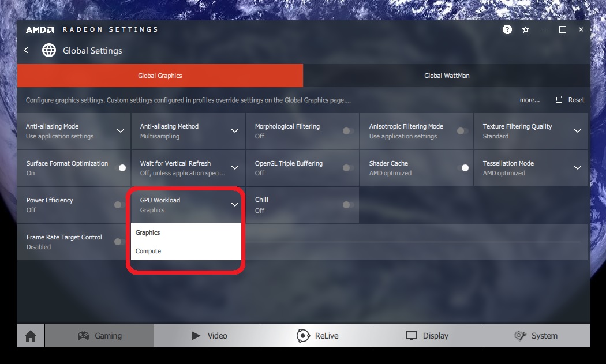This screenshot has height=364, width=606.
Task: Click the more... link
Action: pyautogui.click(x=529, y=100)
